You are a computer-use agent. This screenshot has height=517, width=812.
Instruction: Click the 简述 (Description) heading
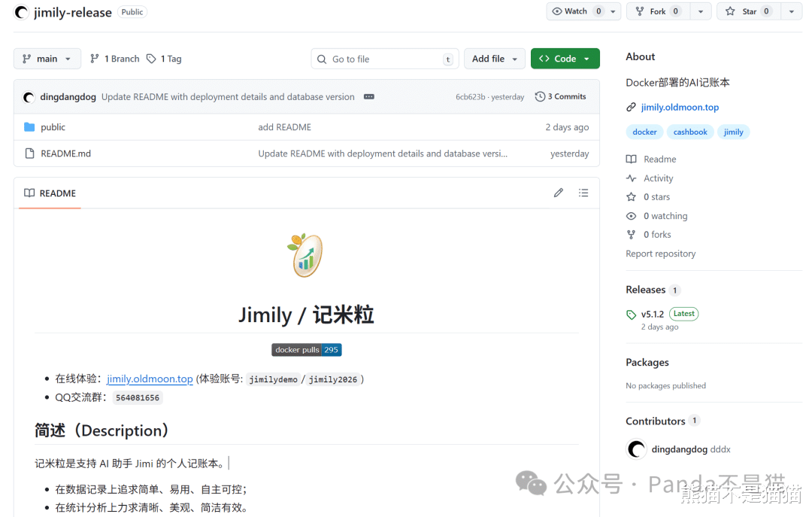coord(101,430)
